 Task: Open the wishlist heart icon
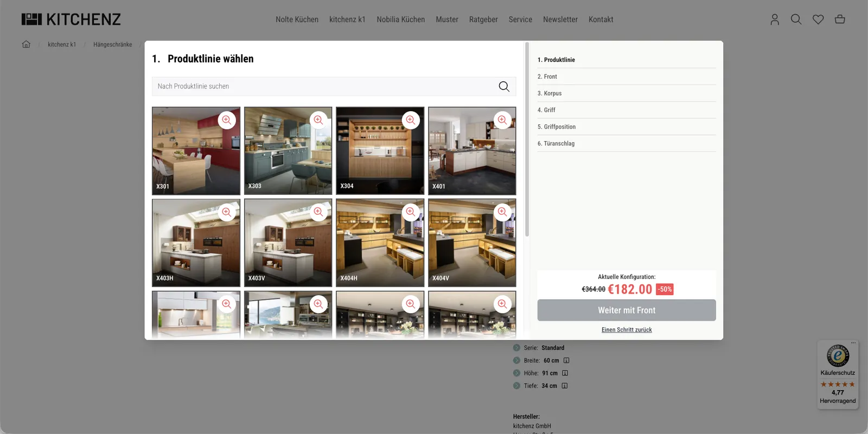click(x=818, y=20)
